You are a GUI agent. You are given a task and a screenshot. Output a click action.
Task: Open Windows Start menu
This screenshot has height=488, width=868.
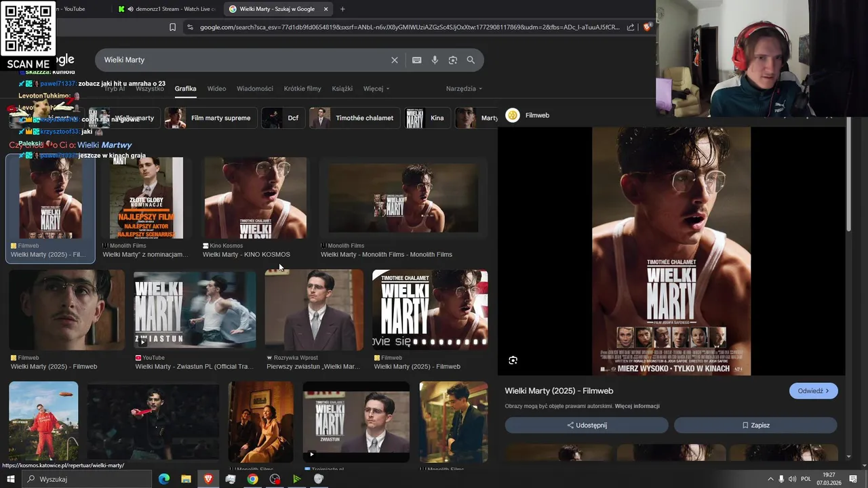tap(10, 479)
